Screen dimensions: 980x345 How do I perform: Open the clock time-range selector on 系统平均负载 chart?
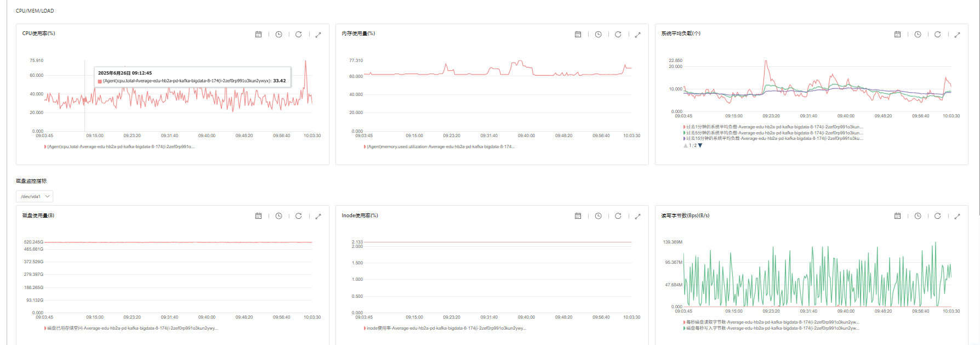point(918,35)
